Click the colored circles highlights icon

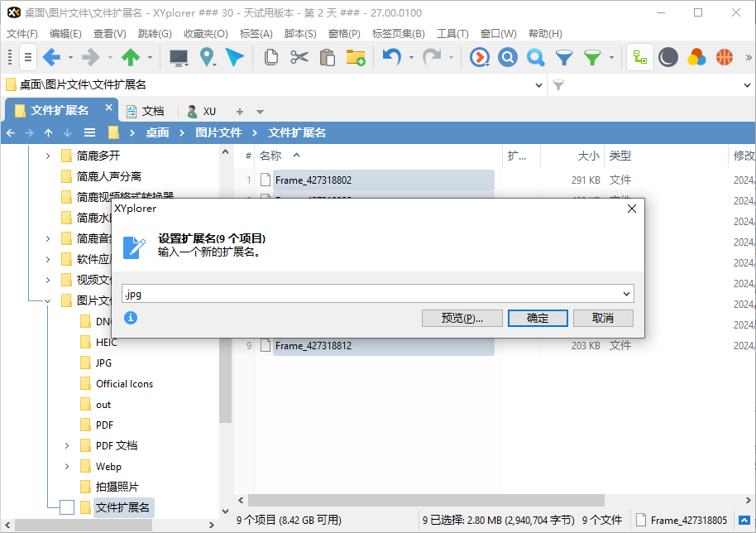(696, 57)
